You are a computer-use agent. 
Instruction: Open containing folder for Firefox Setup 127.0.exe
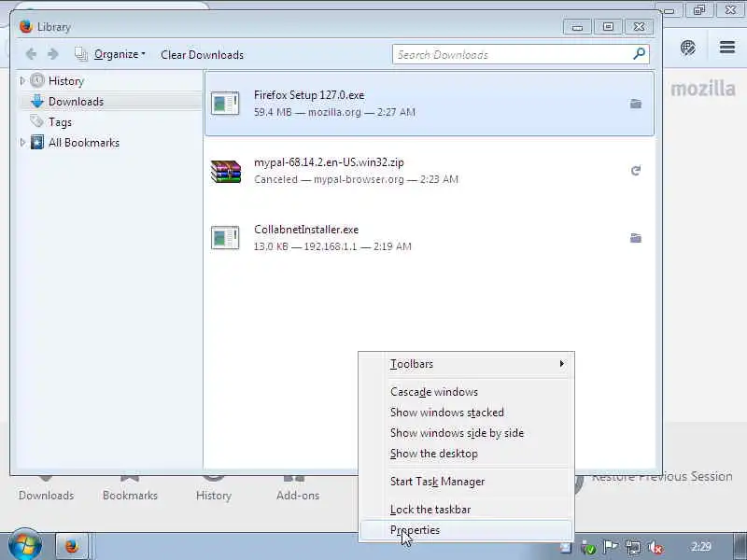coord(636,104)
